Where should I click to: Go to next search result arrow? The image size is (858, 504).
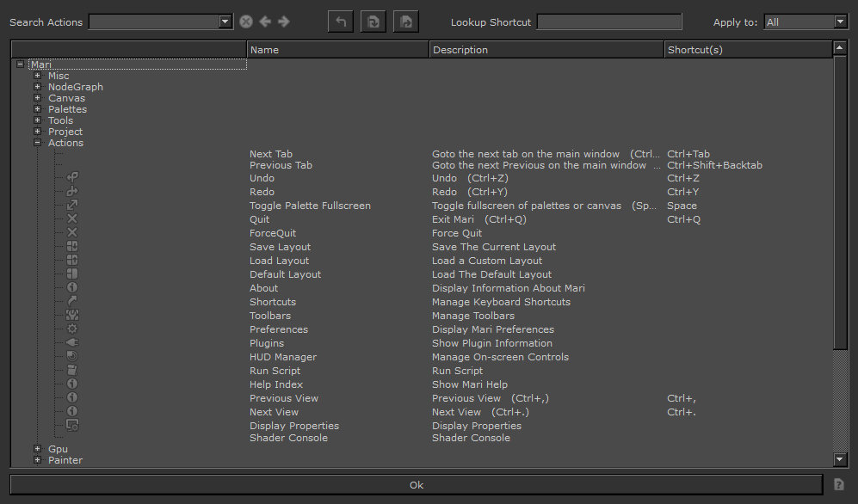pyautogui.click(x=284, y=22)
